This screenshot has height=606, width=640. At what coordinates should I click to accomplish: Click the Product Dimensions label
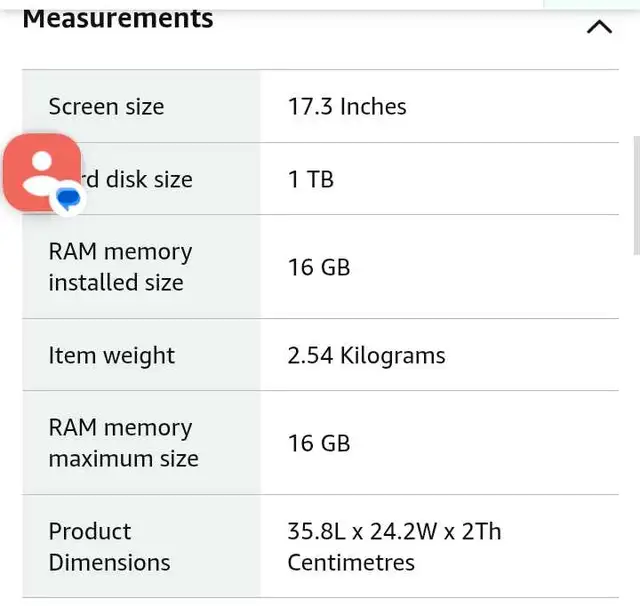[x=109, y=547]
